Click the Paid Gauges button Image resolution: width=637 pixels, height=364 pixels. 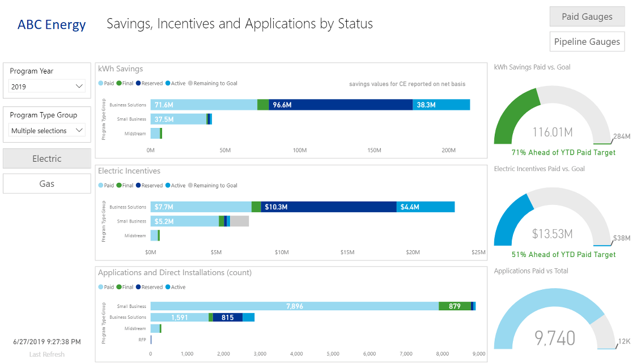tap(587, 16)
